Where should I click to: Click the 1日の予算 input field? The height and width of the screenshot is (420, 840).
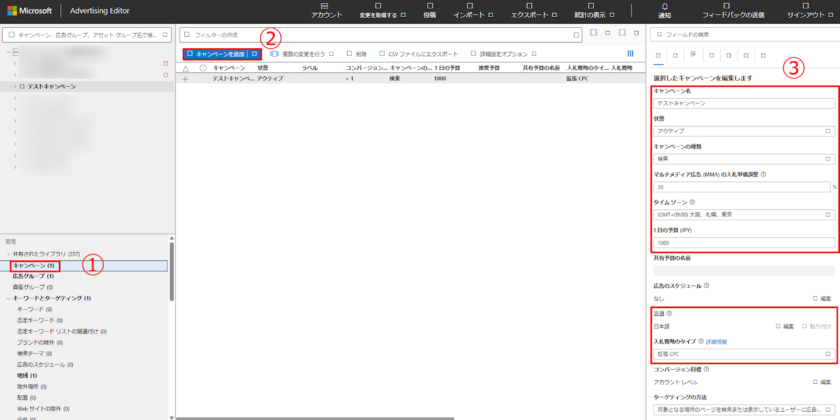point(743,243)
